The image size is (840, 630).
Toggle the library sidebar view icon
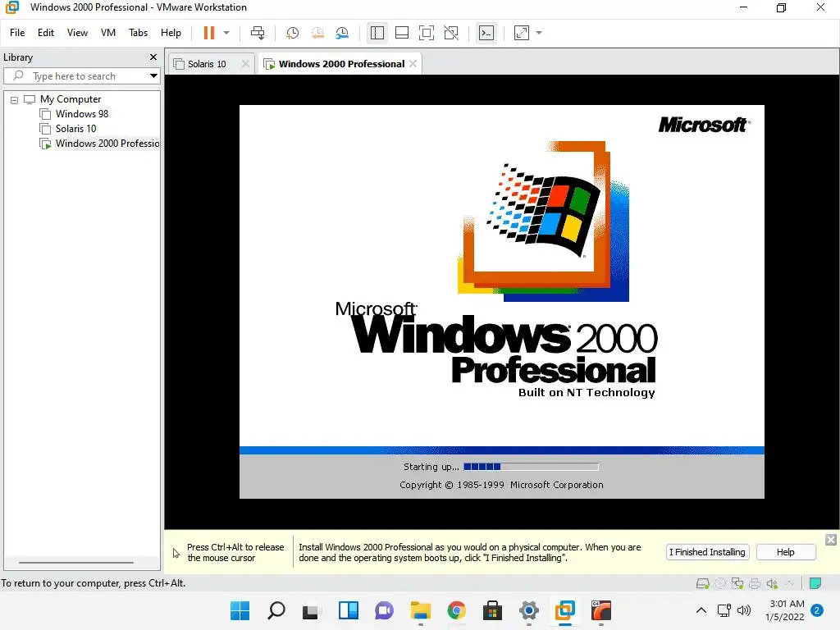pos(377,33)
